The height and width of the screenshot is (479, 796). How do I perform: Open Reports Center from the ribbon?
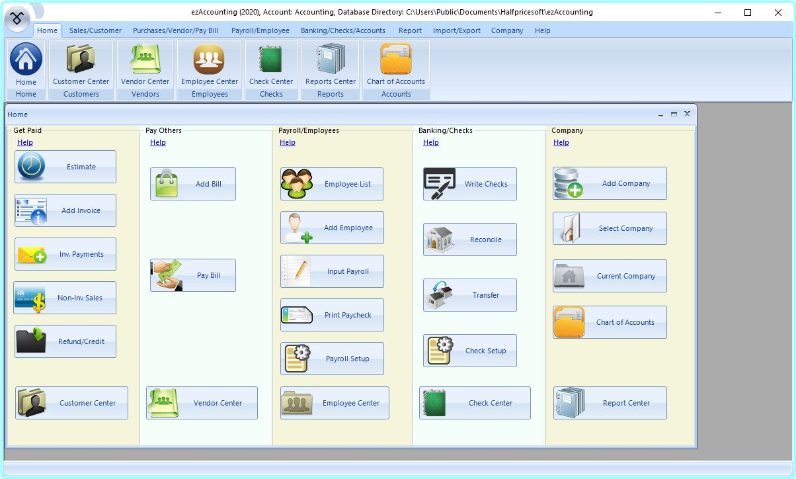click(330, 65)
